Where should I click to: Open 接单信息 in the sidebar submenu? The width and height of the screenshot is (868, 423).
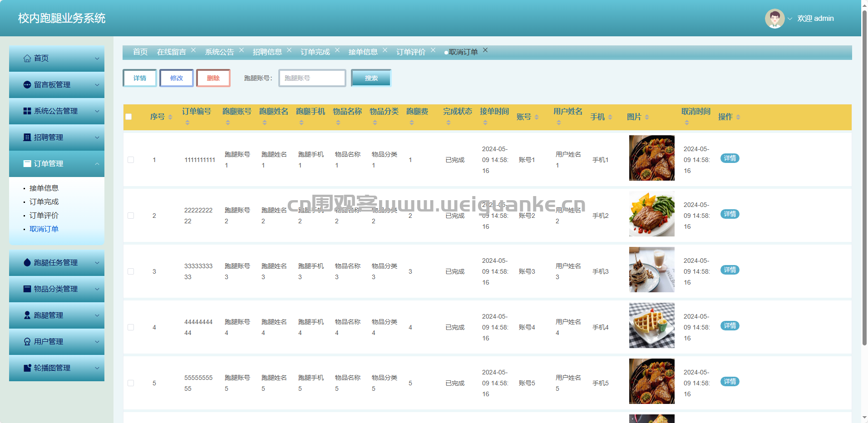[44, 188]
